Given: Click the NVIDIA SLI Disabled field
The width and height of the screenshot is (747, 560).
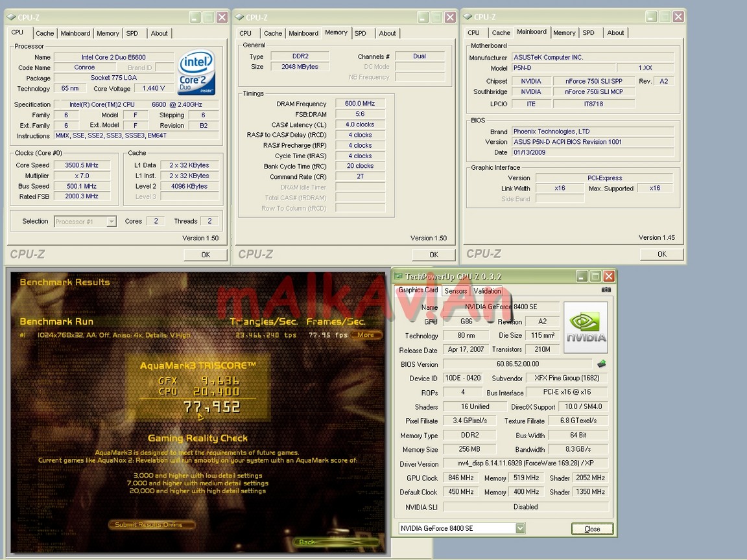Looking at the screenshot, I should 526,507.
